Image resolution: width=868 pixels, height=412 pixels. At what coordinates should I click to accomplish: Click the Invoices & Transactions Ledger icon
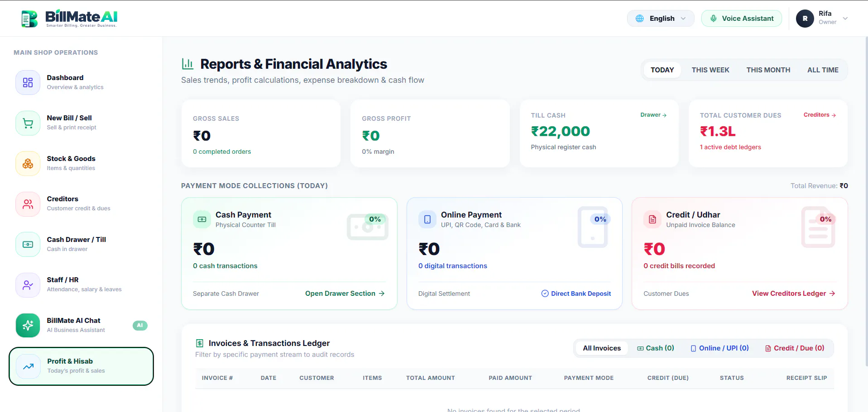click(x=200, y=343)
